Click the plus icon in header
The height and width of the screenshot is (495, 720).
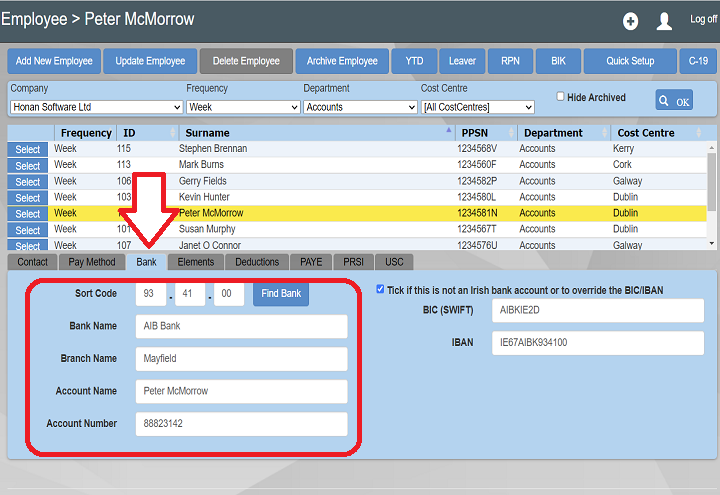coord(630,21)
